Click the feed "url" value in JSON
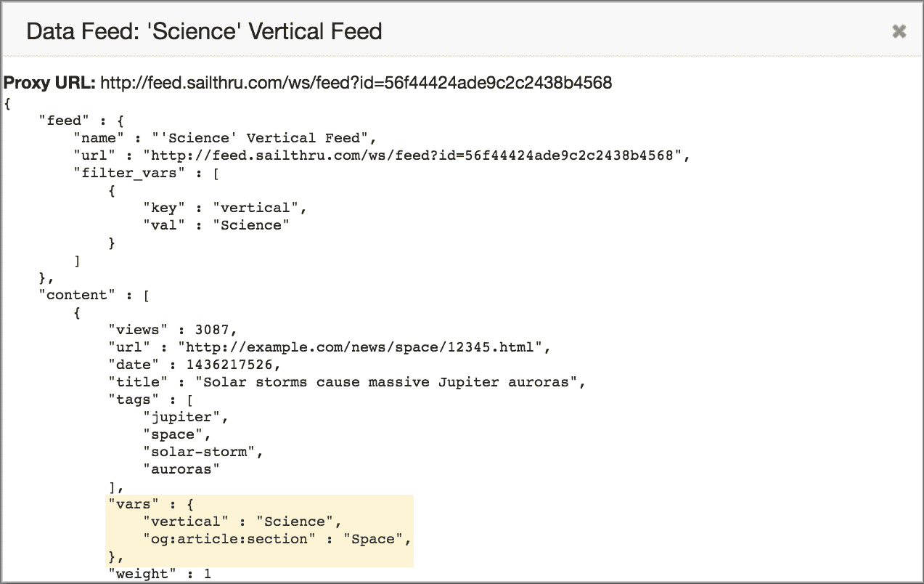The image size is (924, 584). pyautogui.click(x=415, y=155)
